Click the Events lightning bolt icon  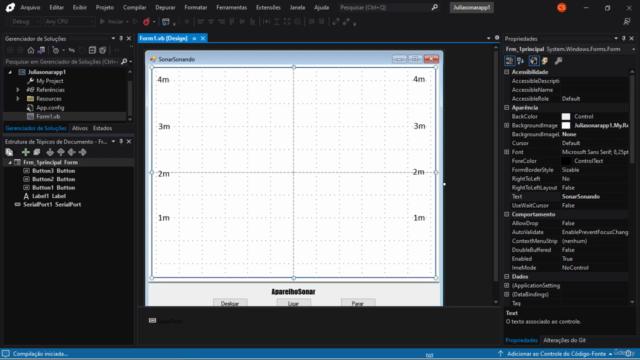pos(545,61)
